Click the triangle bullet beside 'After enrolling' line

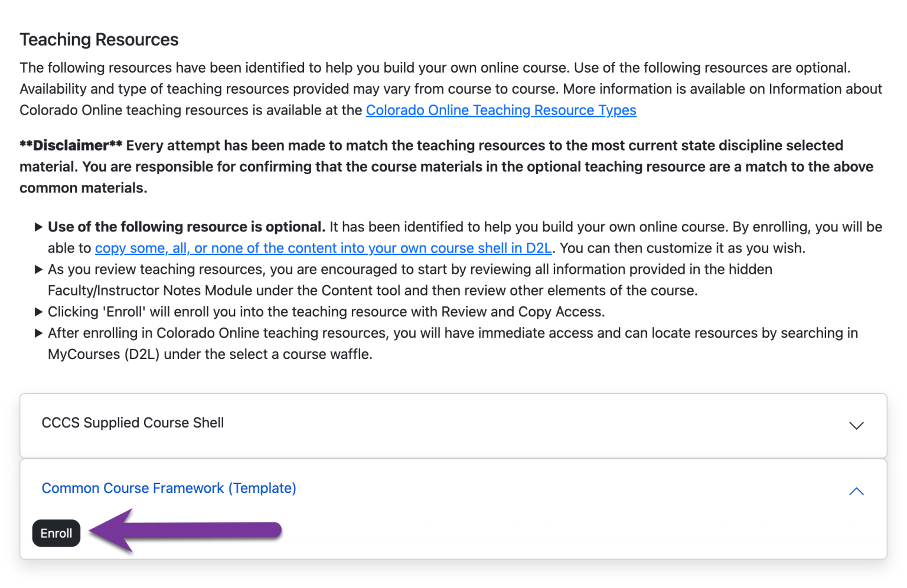coord(38,333)
